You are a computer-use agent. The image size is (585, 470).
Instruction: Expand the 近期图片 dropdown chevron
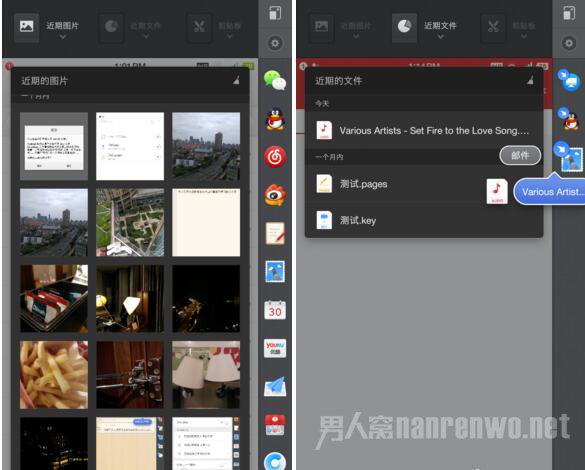(x=63, y=37)
